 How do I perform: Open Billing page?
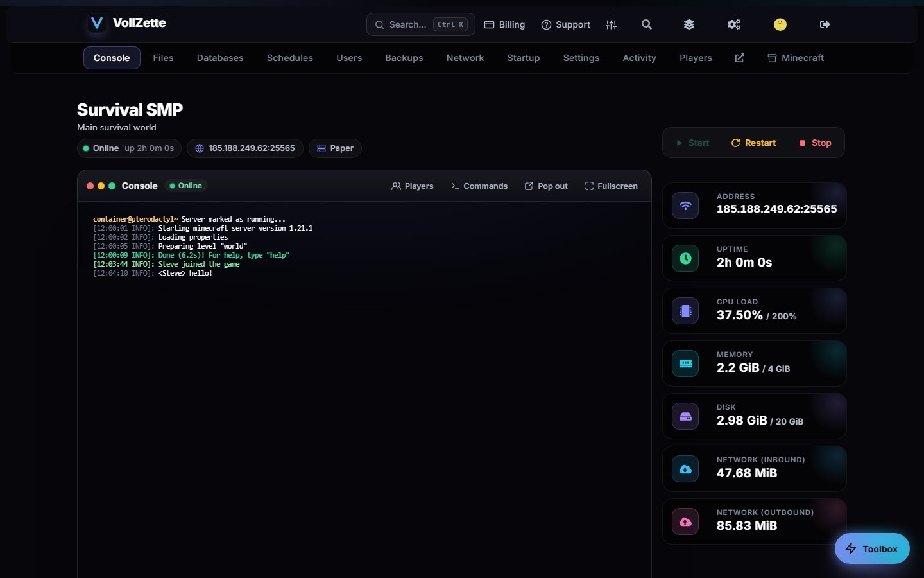(504, 24)
